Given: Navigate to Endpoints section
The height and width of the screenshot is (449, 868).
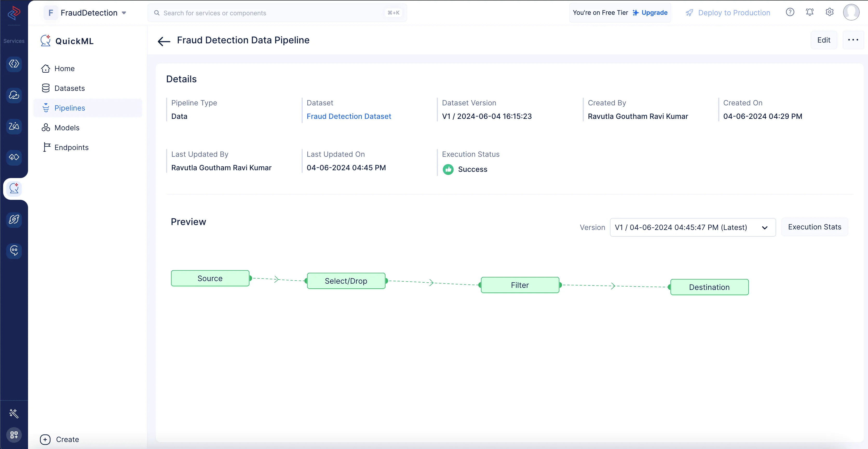Looking at the screenshot, I should point(71,147).
